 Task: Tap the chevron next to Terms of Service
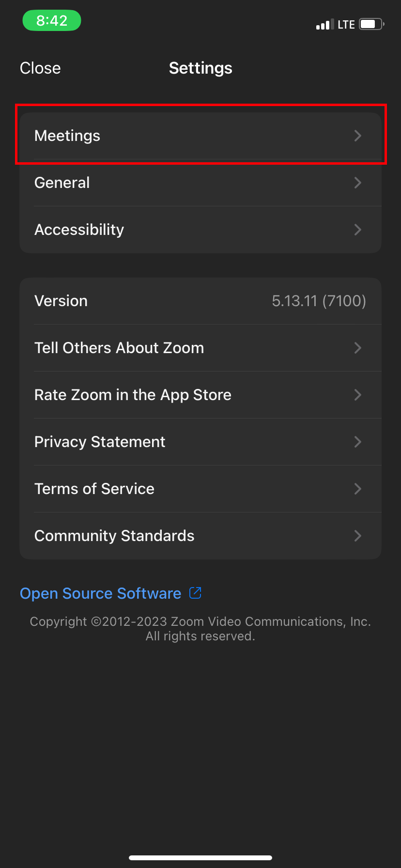[358, 489]
